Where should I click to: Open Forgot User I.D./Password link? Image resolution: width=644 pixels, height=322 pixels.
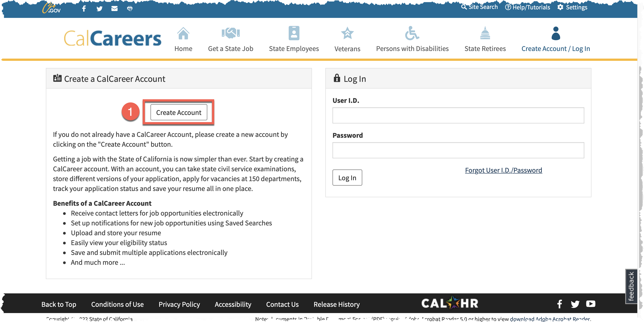pos(503,170)
